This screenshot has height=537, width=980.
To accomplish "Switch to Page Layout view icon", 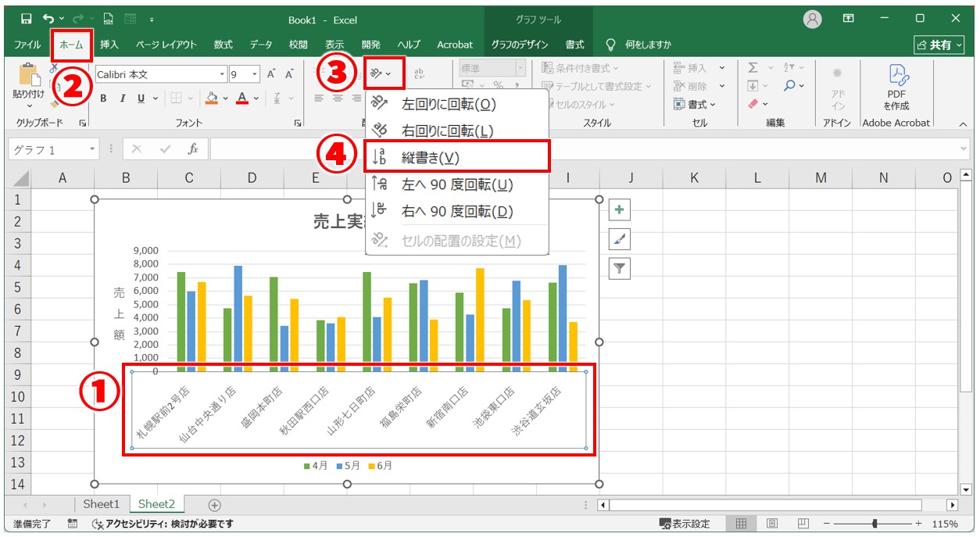I will point(772,524).
